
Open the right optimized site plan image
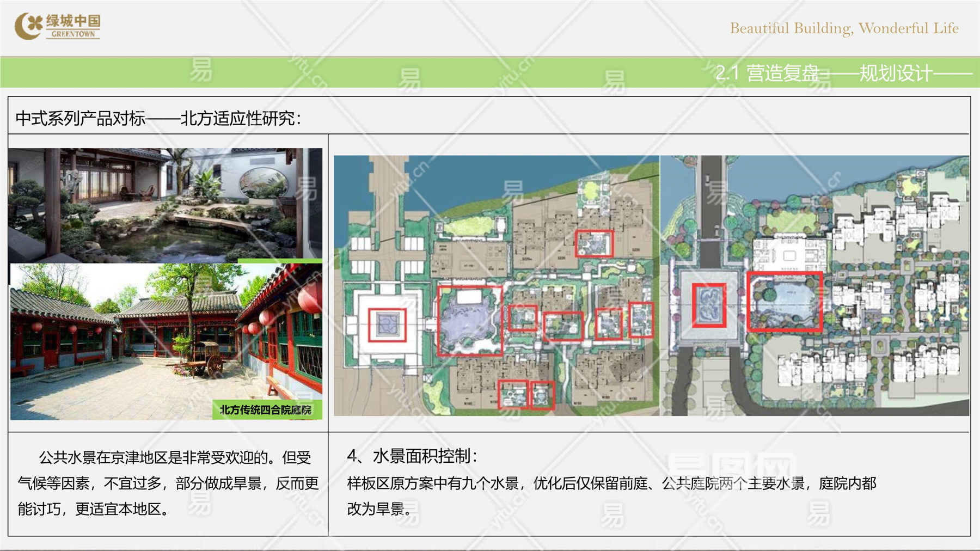(x=815, y=286)
